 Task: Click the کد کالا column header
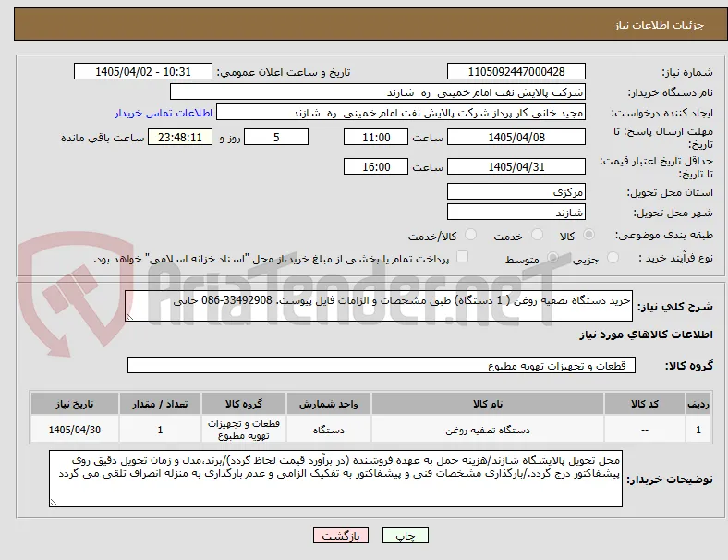point(645,404)
